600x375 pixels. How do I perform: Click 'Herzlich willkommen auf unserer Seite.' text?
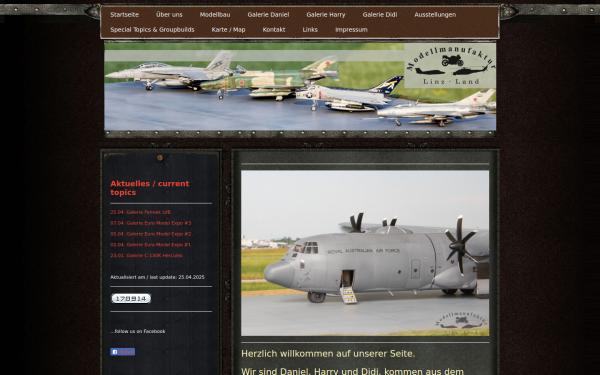click(x=328, y=354)
